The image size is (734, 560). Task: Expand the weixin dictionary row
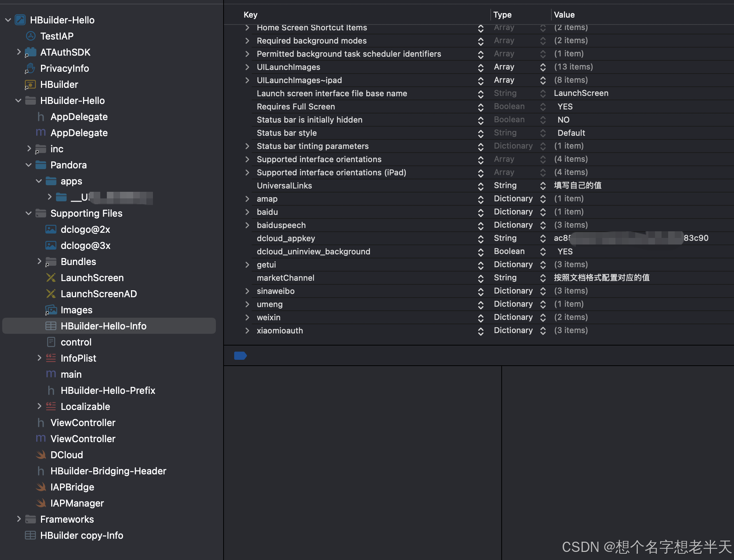247,317
